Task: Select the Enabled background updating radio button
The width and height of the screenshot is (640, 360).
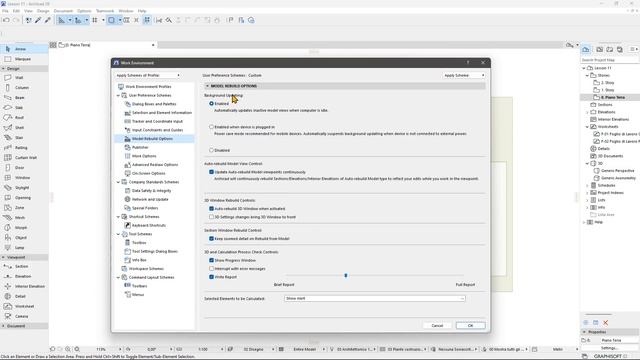Action: point(211,104)
